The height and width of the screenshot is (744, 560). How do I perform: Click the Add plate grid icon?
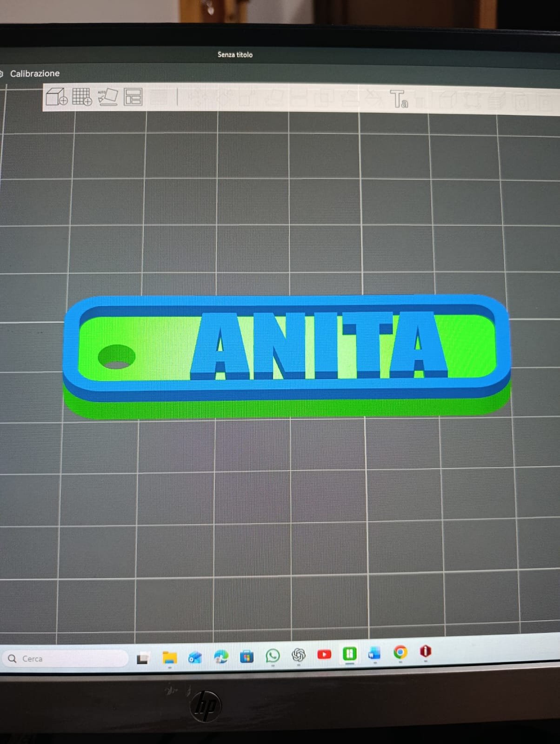[82, 97]
